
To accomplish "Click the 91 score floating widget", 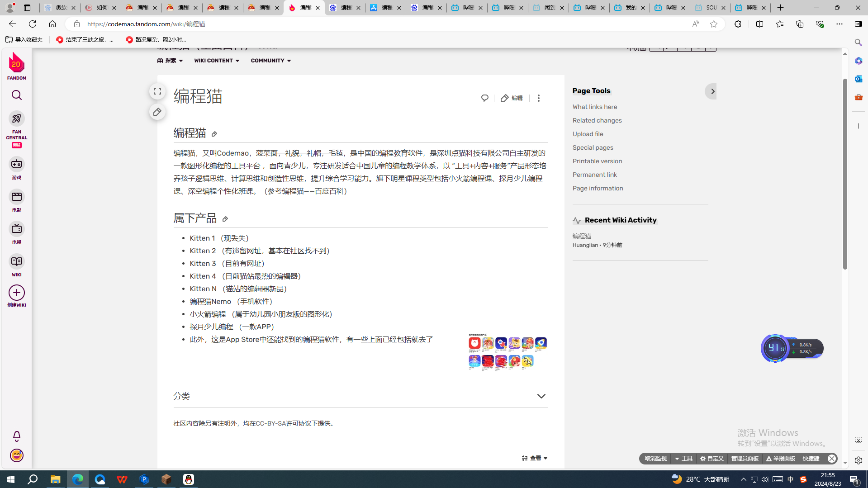I will 775,348.
